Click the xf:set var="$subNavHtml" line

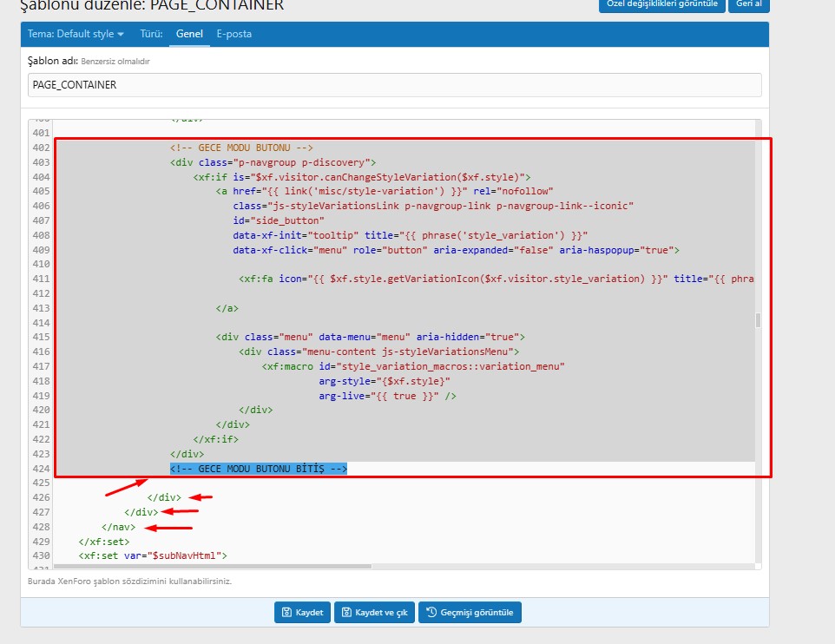pyautogui.click(x=153, y=555)
